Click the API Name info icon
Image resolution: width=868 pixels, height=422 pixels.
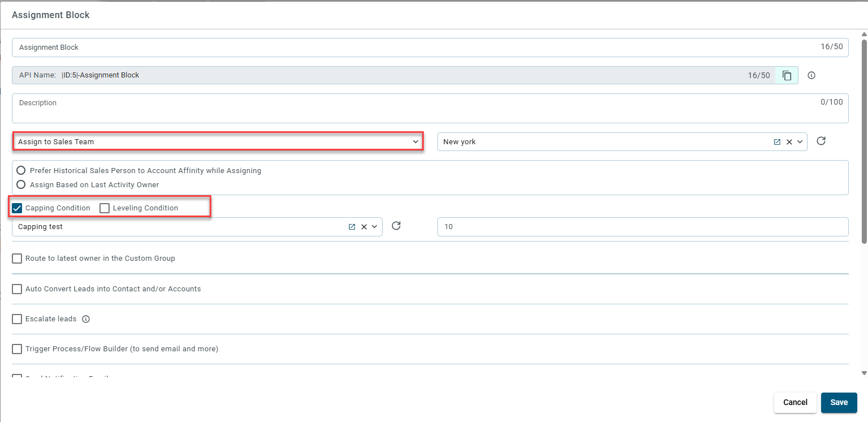pyautogui.click(x=811, y=75)
